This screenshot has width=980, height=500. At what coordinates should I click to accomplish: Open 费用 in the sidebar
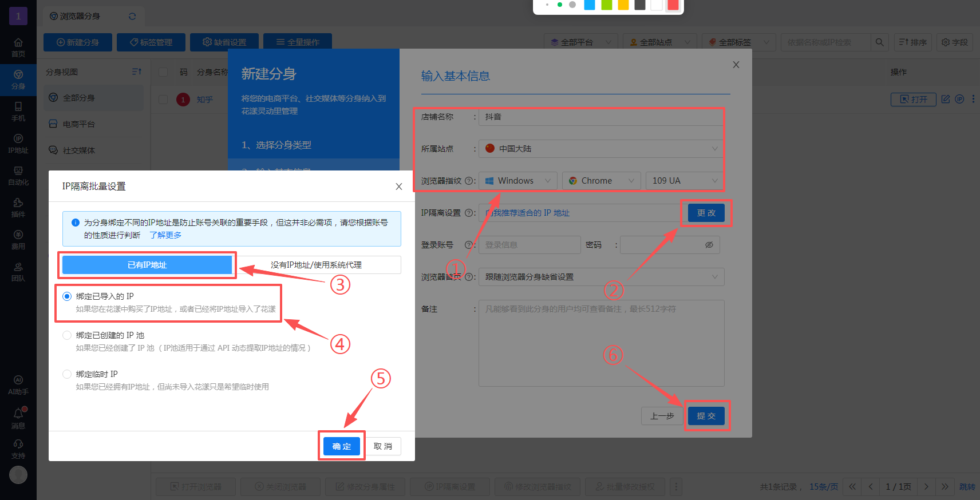tap(18, 240)
